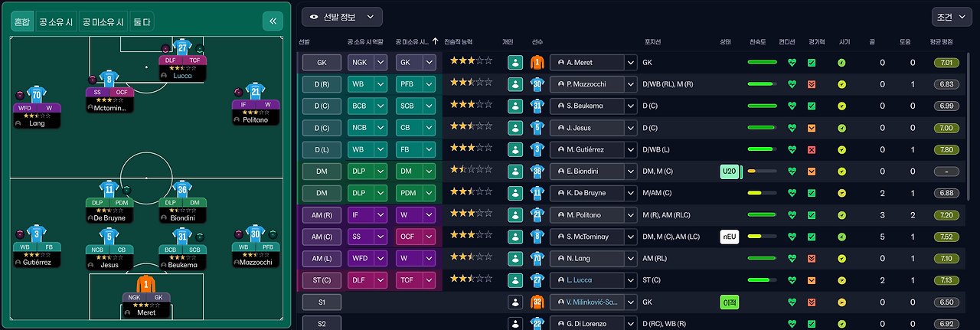Click the familiarity bar in A. Meret's row
Image resolution: width=980 pixels, height=330 pixels.
click(762, 63)
